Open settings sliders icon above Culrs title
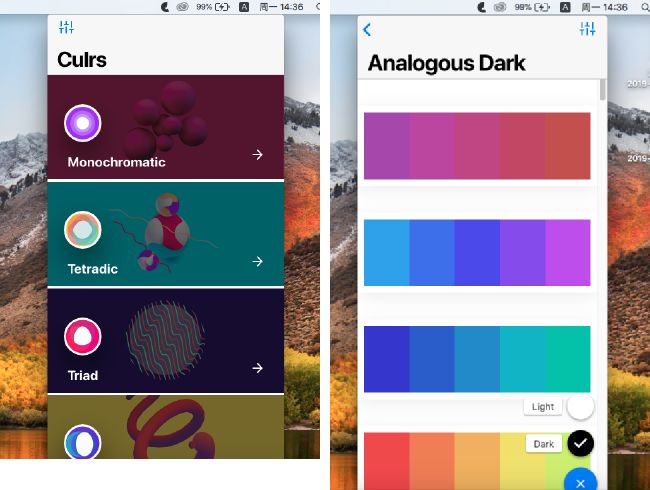The image size is (650, 490). point(66,27)
